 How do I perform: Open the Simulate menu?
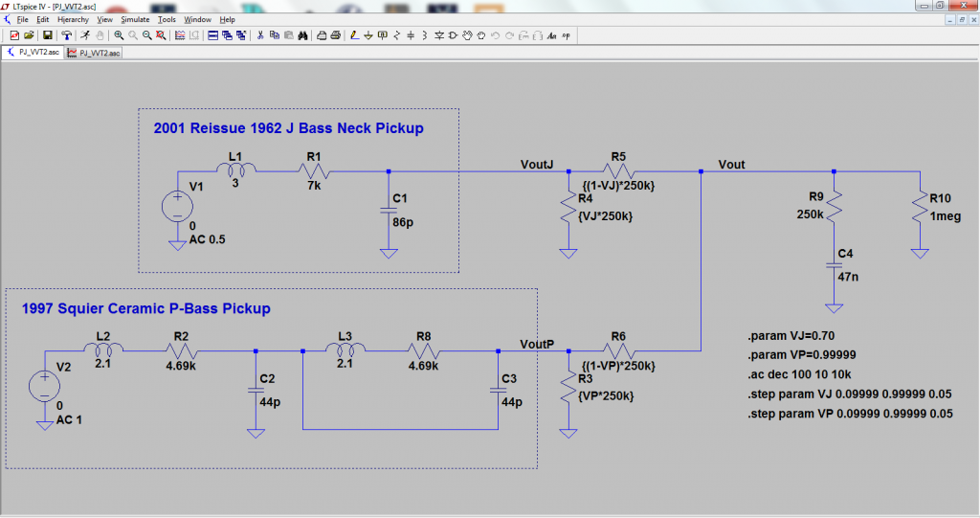pyautogui.click(x=135, y=19)
